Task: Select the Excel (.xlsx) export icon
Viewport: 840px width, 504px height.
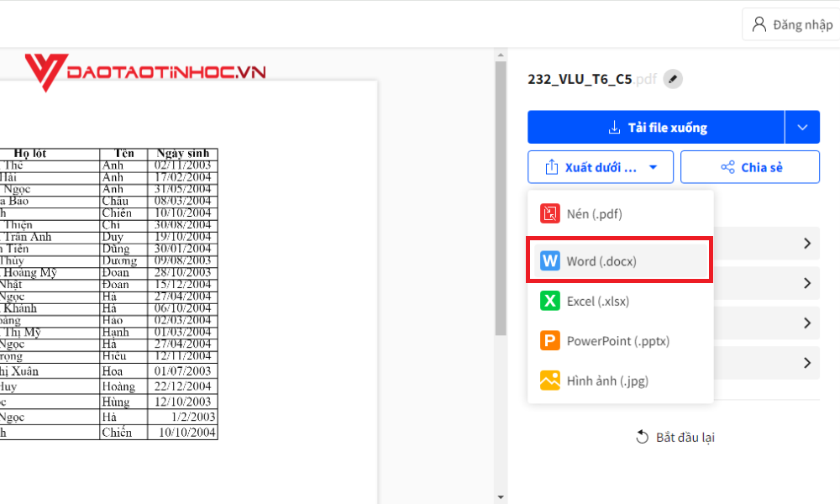Action: click(551, 301)
